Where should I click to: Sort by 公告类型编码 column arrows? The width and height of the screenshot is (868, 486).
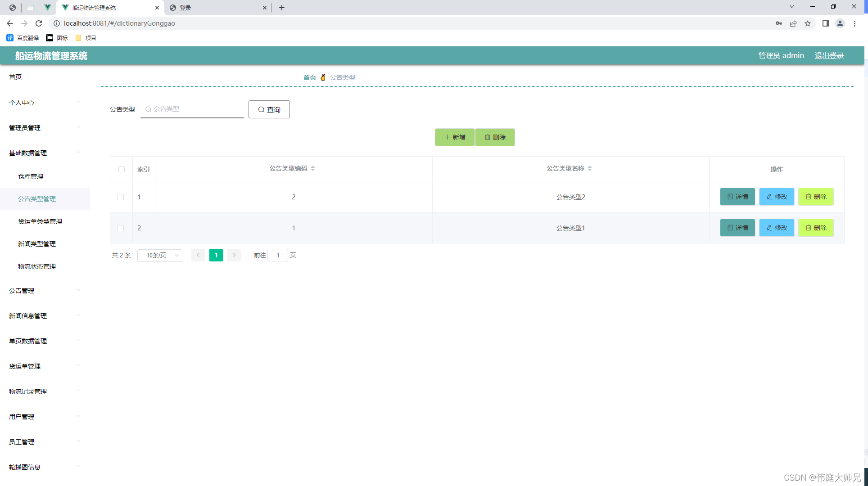click(313, 168)
